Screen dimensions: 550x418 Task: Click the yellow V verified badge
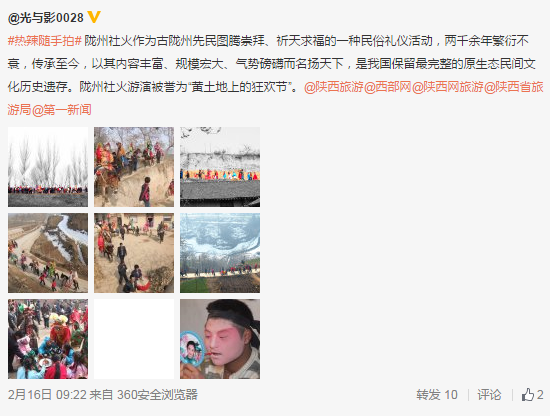[94, 17]
